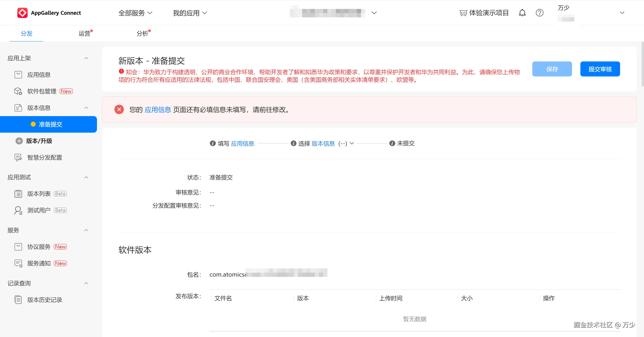Open 版本历史记录 document icon item
Viewport: 644px width, 337px height.
click(x=18, y=300)
